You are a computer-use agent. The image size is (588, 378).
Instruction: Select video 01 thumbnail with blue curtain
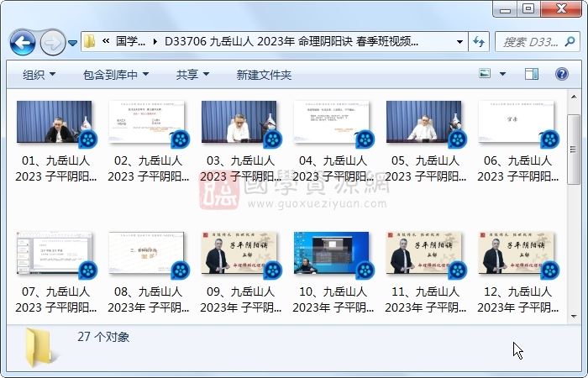point(54,122)
